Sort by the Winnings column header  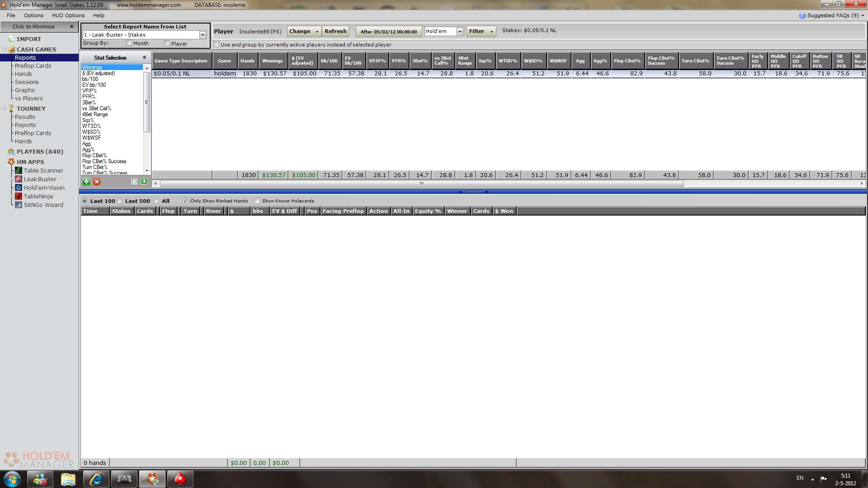pyautogui.click(x=272, y=61)
